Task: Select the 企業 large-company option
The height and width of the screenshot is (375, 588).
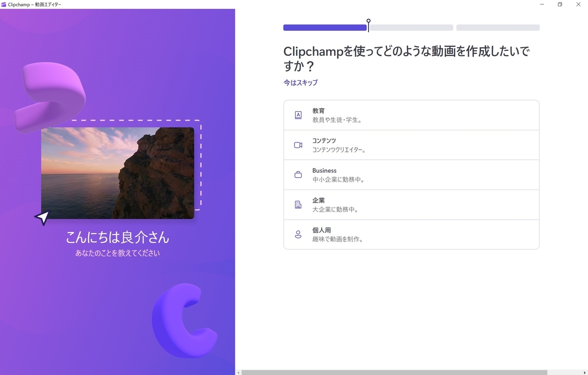Action: pos(411,205)
